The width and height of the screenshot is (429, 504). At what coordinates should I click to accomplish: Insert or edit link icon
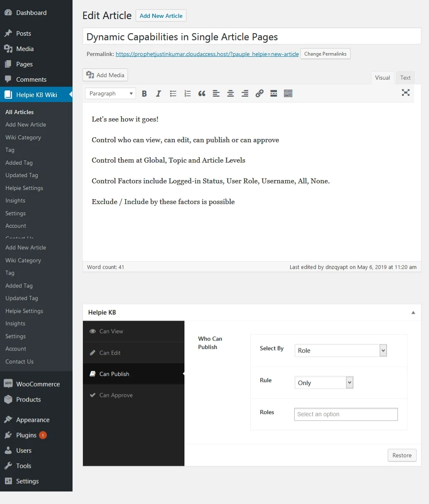point(259,93)
